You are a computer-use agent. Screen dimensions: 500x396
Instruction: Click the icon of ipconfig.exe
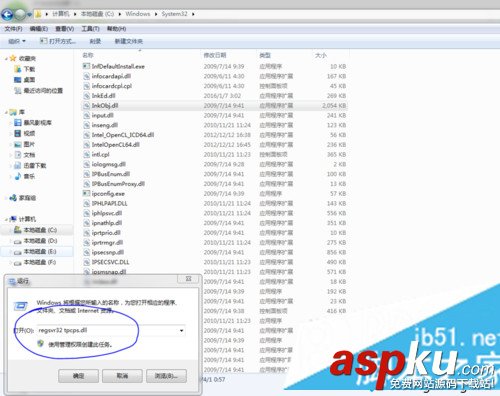[86, 193]
